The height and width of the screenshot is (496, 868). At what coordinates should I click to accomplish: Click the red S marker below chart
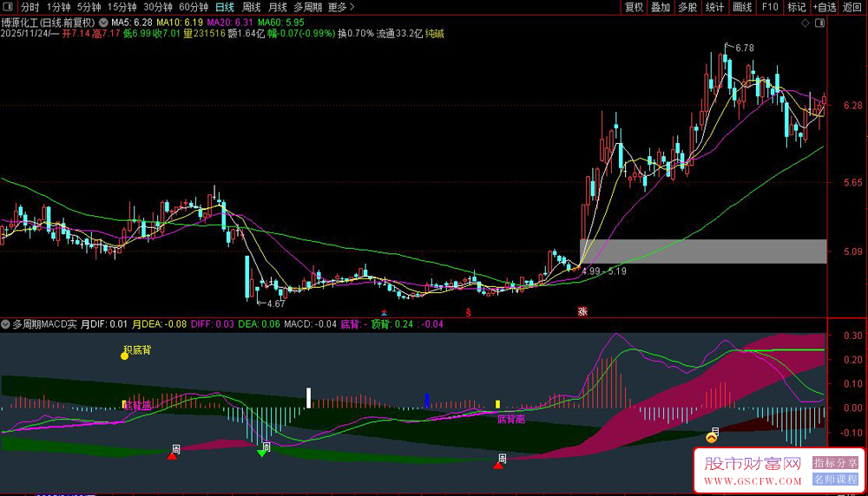[x=469, y=312]
